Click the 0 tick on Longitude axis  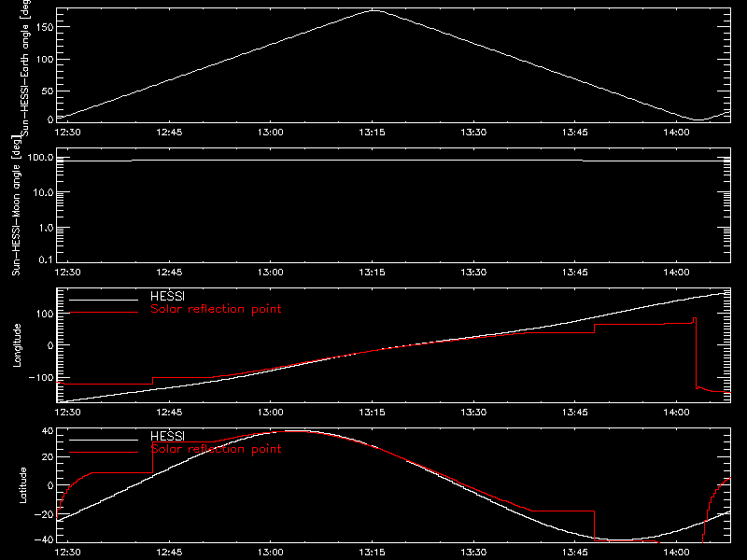50,345
